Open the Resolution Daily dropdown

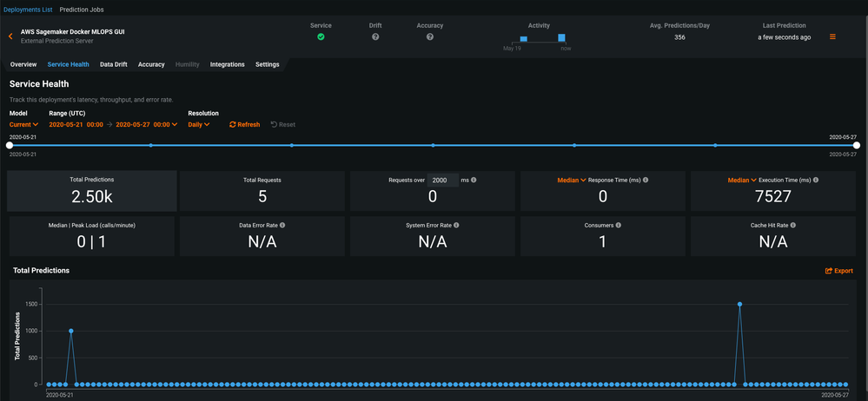199,124
